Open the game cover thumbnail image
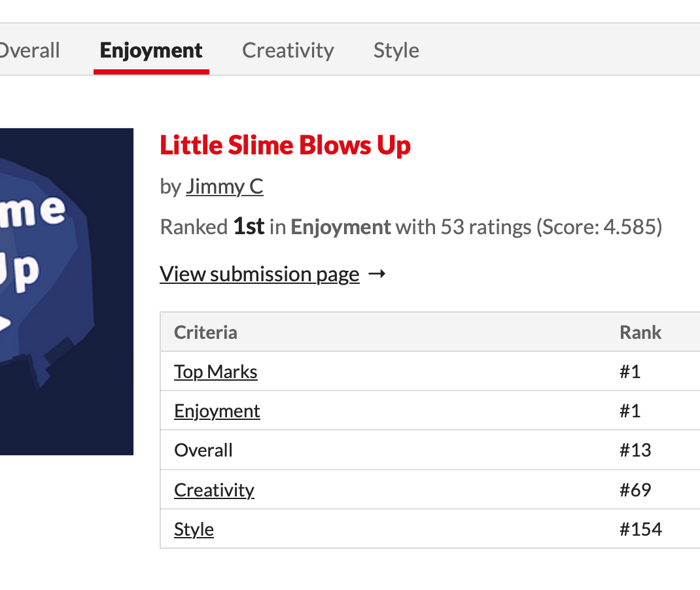 click(x=65, y=291)
